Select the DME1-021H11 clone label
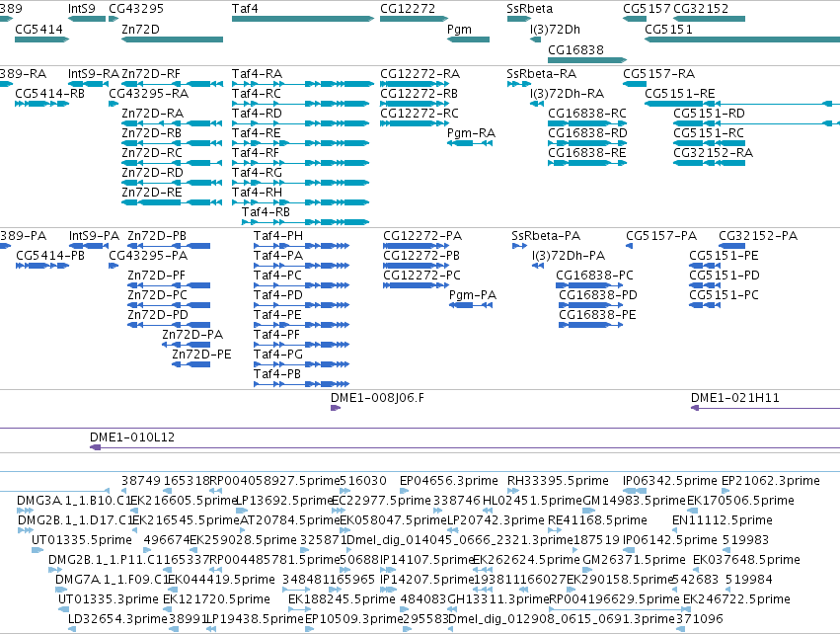The image size is (840, 634). tap(735, 398)
